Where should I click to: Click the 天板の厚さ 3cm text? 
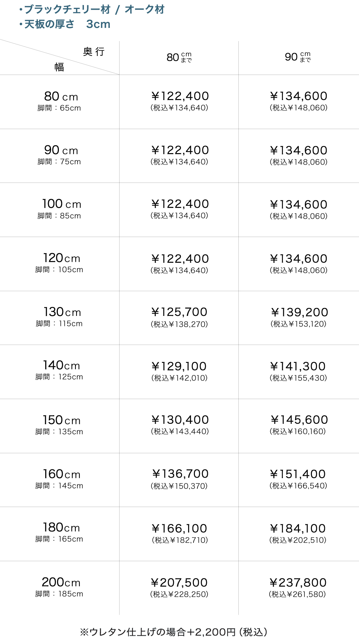(65, 24)
